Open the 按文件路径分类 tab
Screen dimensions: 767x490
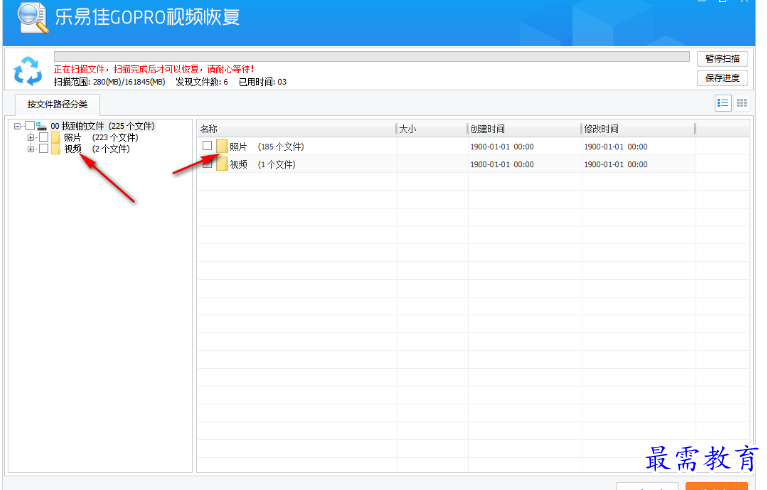[58, 104]
